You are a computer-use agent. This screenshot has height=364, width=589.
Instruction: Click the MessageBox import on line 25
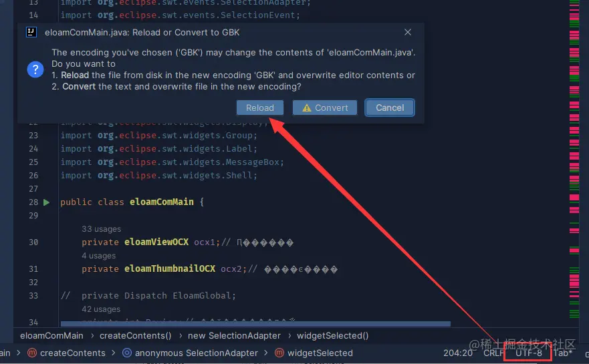(172, 162)
